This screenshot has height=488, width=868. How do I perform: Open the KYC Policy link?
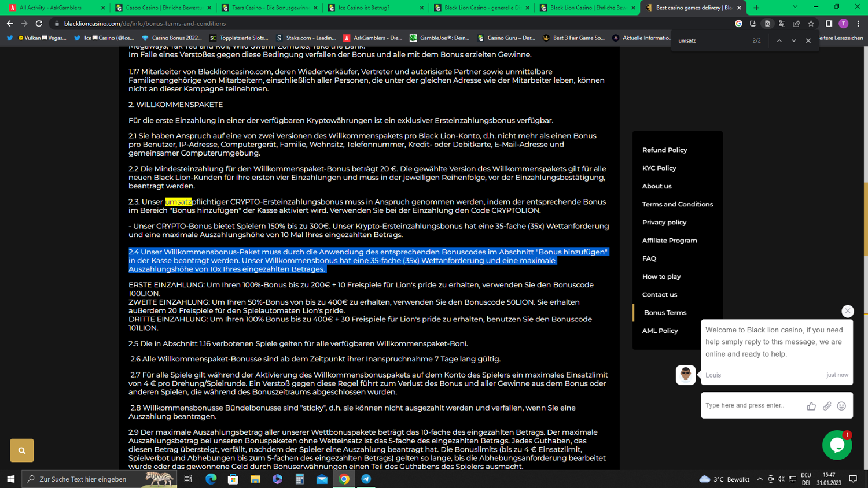point(659,168)
